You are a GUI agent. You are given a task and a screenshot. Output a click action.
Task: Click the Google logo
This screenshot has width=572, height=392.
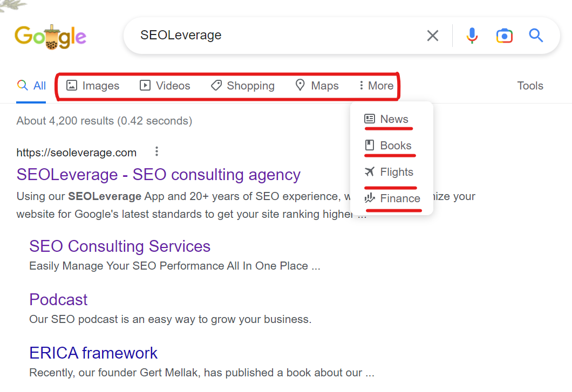tap(50, 37)
